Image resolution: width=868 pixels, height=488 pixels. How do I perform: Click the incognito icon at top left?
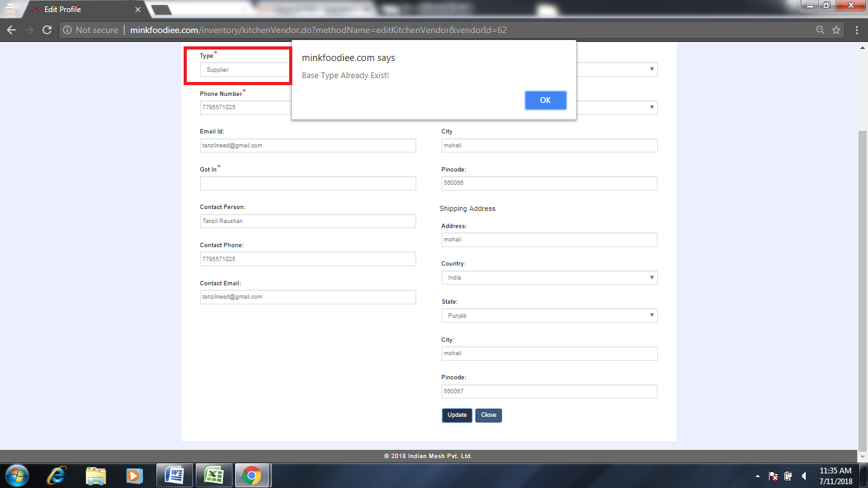(10, 10)
